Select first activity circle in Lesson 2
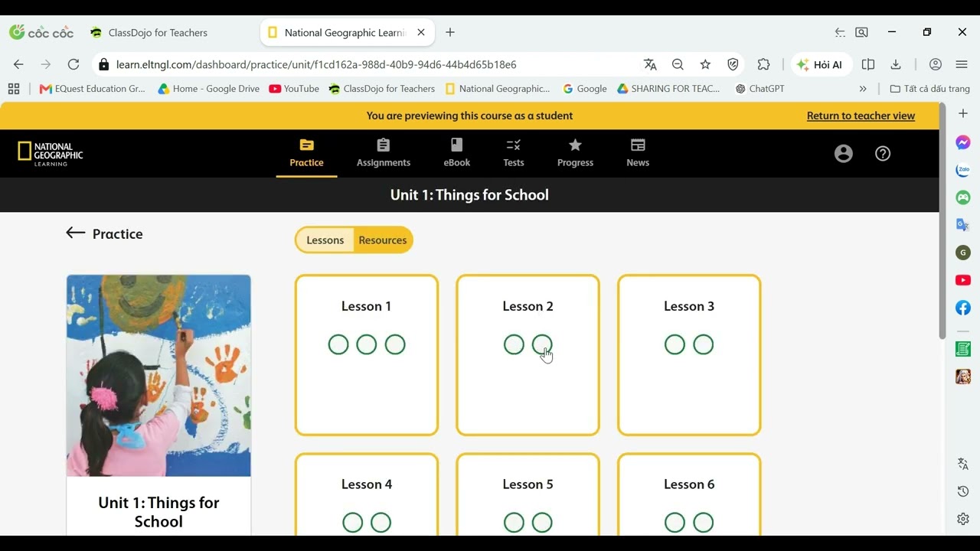Screen dimensions: 980x551 tap(514, 344)
